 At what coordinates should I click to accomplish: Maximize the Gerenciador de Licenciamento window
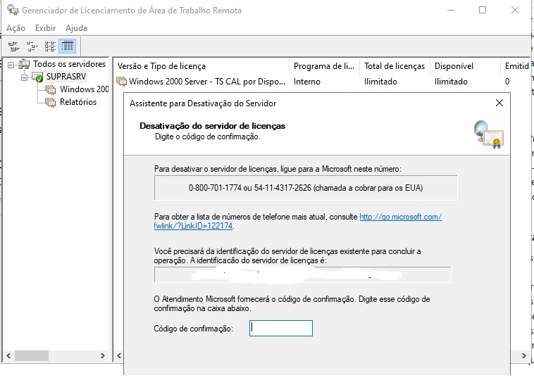(x=483, y=11)
